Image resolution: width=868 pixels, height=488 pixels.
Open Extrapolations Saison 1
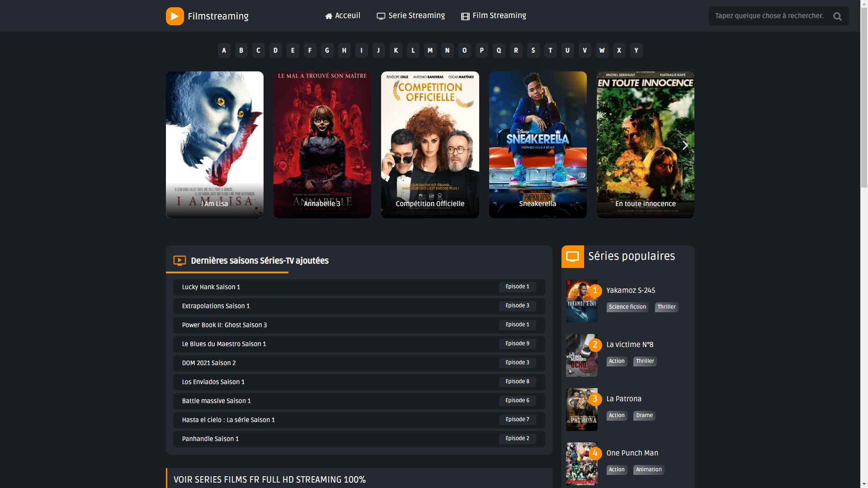[x=359, y=306]
